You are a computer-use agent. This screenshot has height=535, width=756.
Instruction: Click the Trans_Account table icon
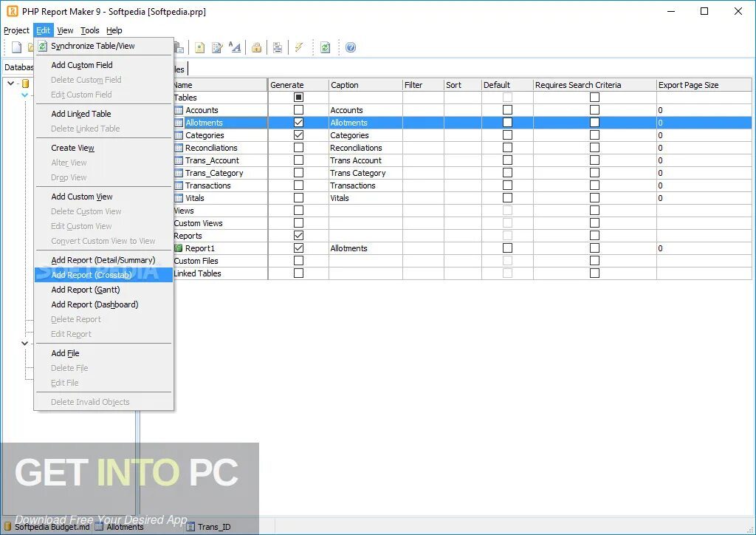tap(179, 160)
